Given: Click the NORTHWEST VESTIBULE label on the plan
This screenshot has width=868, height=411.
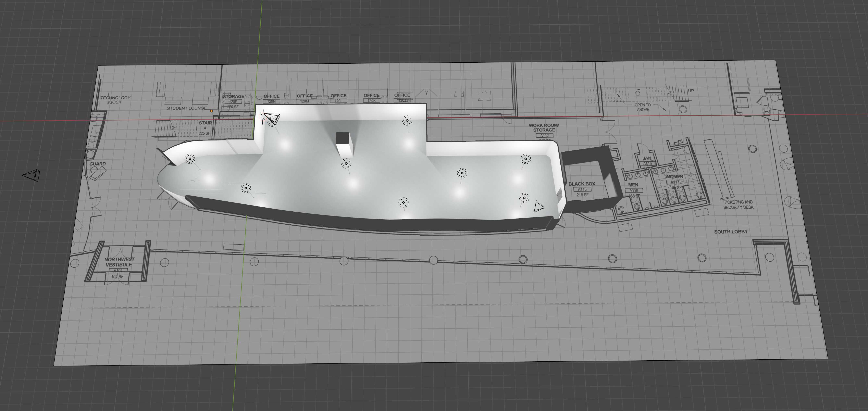Looking at the screenshot, I should pos(119,262).
